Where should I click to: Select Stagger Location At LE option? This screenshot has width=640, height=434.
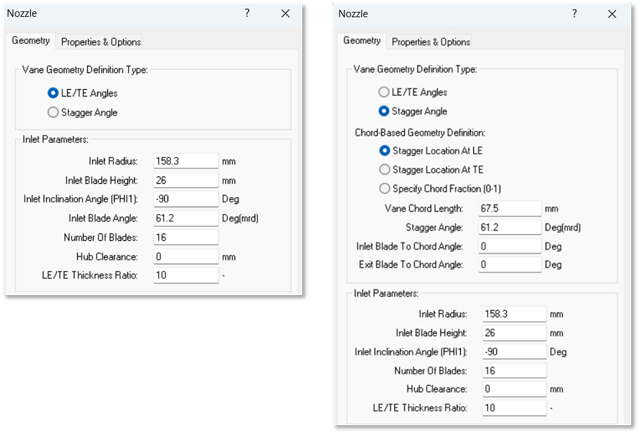click(x=384, y=150)
